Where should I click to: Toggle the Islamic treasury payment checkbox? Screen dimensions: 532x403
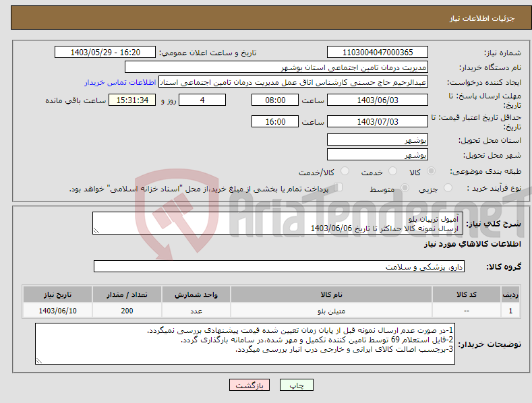[338, 187]
